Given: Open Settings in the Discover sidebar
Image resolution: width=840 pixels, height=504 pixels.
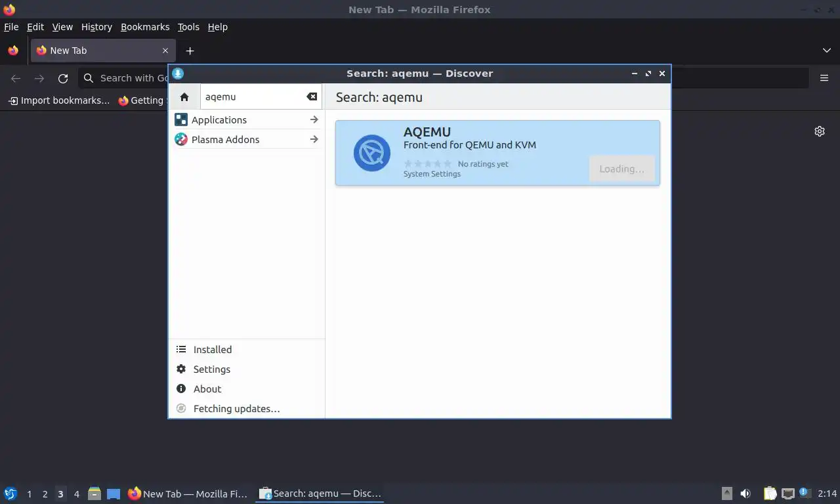Looking at the screenshot, I should point(247,369).
